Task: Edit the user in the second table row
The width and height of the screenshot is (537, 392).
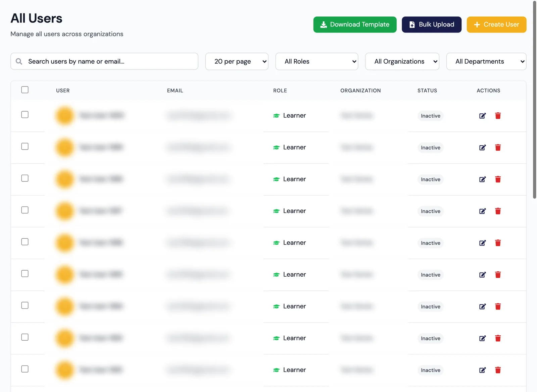Action: pos(482,148)
